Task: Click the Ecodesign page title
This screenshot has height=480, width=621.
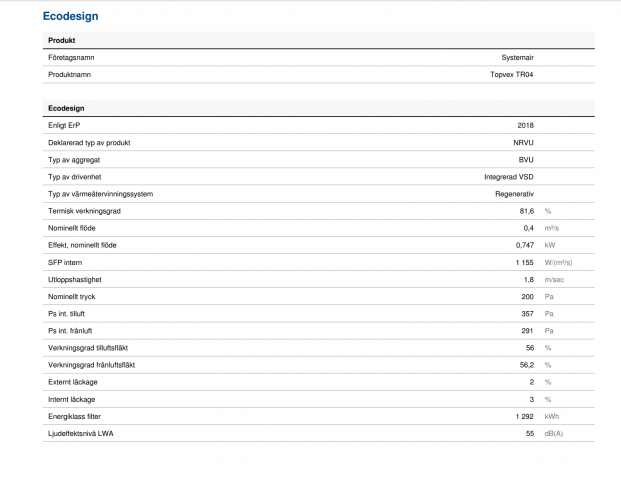Action: tap(70, 17)
